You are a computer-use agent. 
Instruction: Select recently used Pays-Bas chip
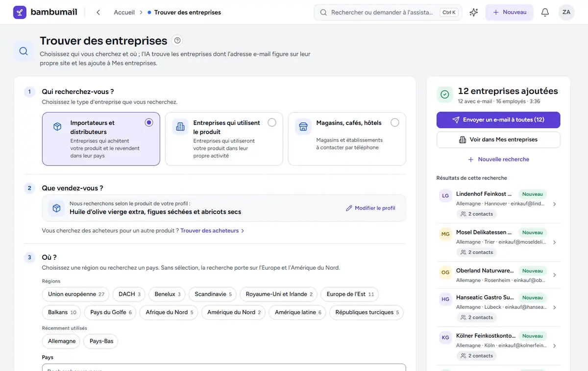[101, 341]
